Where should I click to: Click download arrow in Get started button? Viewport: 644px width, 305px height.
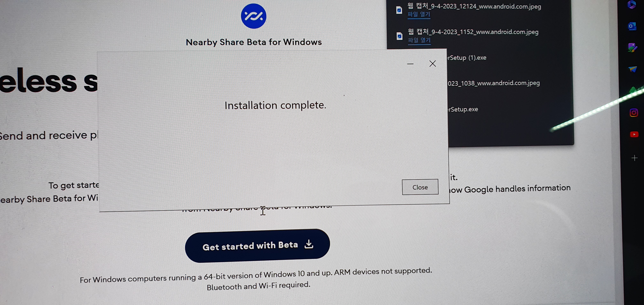(x=309, y=244)
